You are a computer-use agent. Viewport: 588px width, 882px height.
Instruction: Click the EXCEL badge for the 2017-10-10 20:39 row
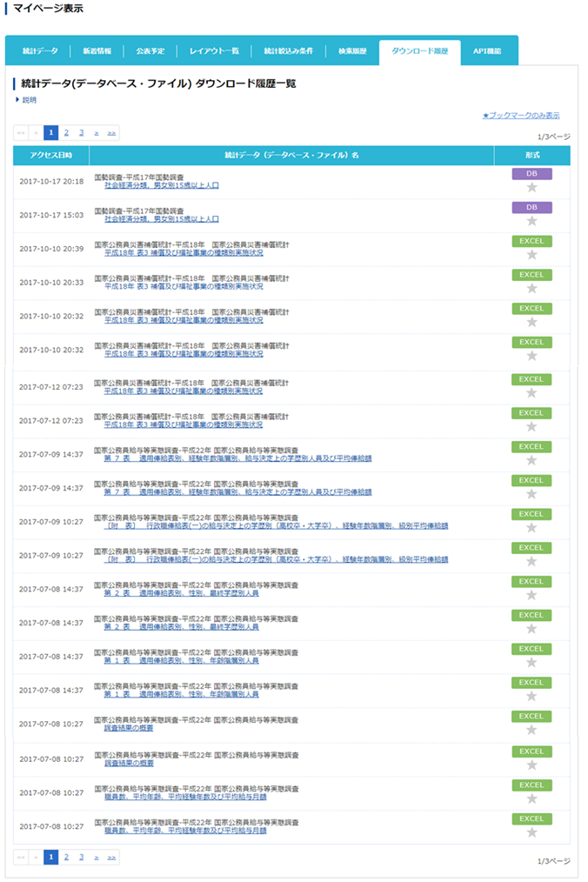(x=531, y=241)
